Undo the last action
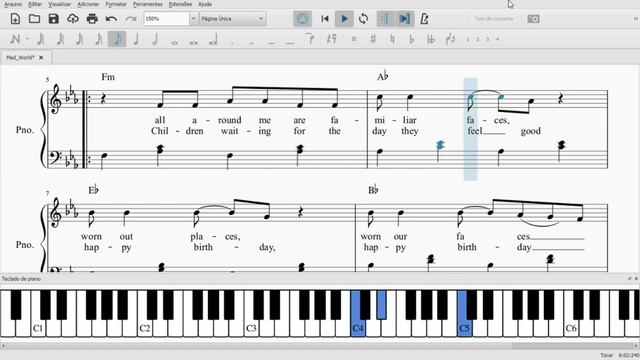640x360 pixels. tap(111, 19)
